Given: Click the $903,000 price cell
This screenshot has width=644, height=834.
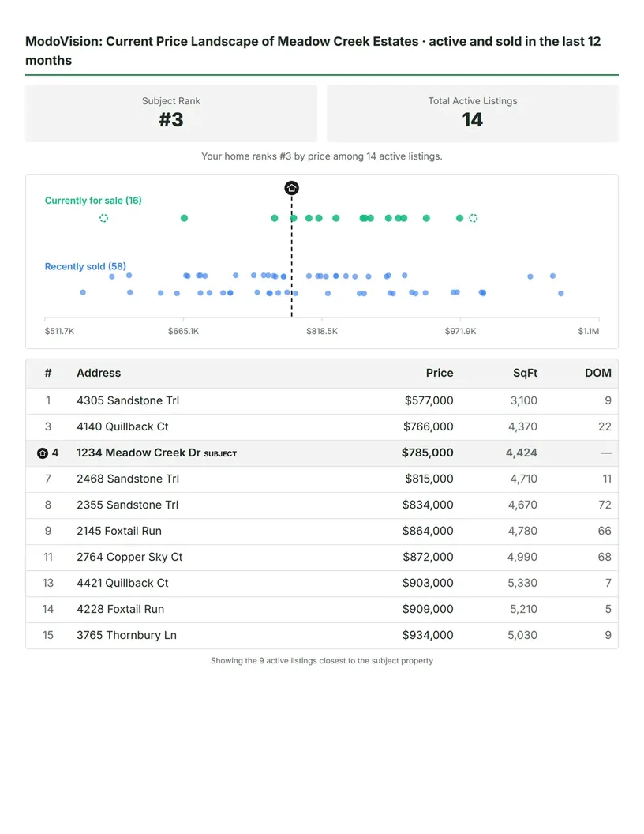Looking at the screenshot, I should click(428, 583).
